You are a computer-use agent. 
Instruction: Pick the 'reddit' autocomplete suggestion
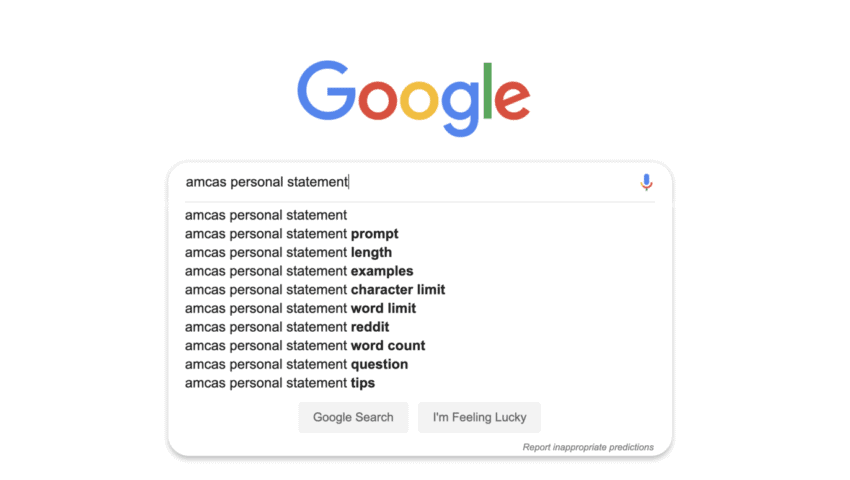coord(287,327)
